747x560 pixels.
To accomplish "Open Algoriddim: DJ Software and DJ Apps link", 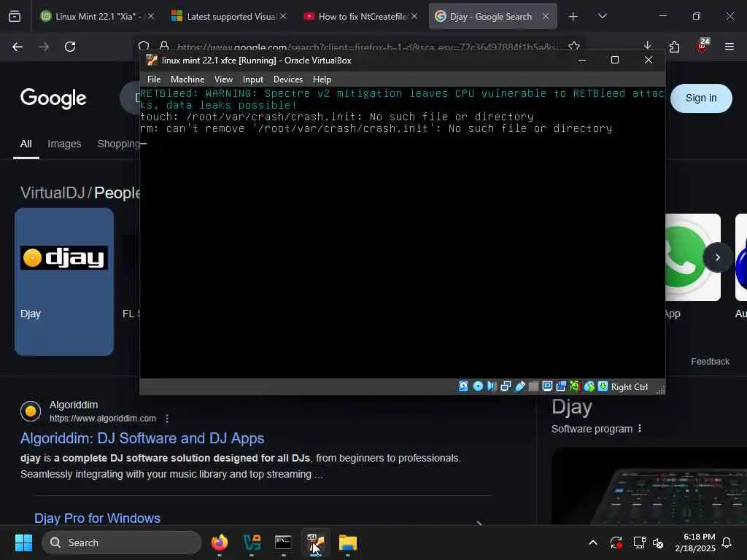I will [x=142, y=438].
